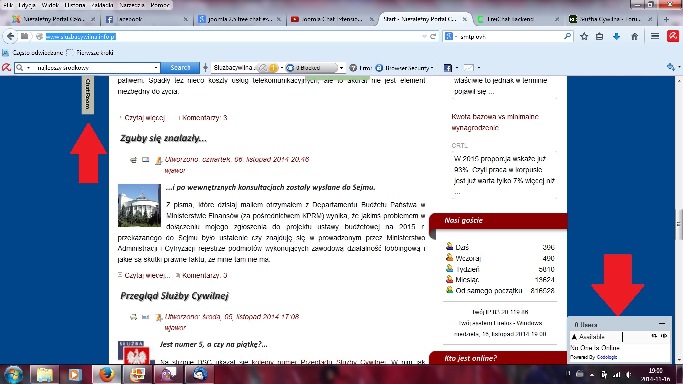
Task: Open the downloads arrow in toolbar
Action: pos(616,37)
